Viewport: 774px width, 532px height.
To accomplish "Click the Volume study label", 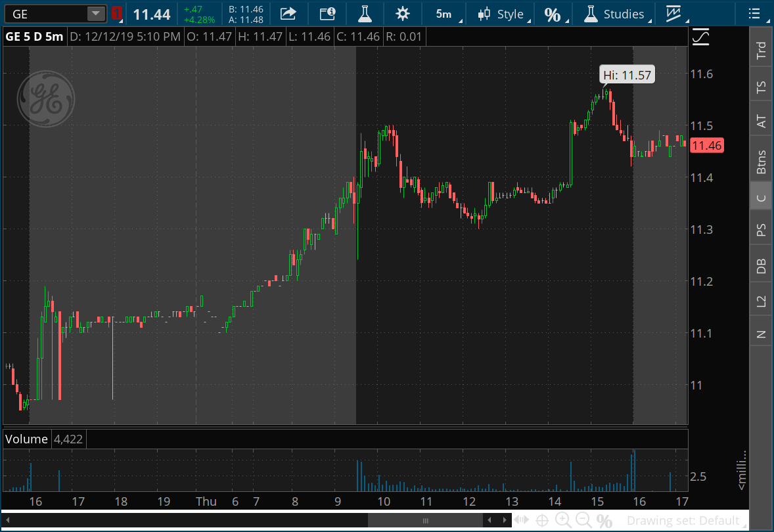I will pos(27,439).
